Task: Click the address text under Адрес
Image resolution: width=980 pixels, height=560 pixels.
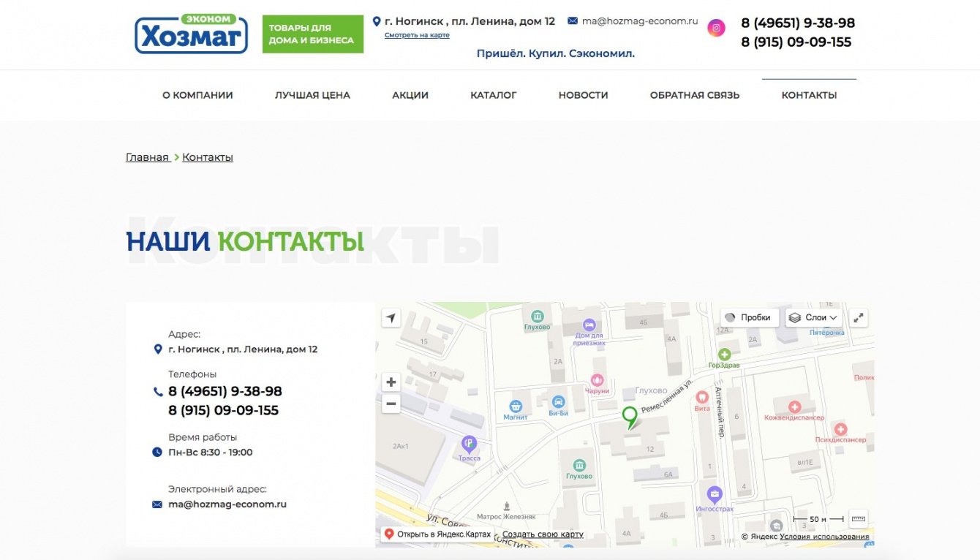Action: click(243, 349)
